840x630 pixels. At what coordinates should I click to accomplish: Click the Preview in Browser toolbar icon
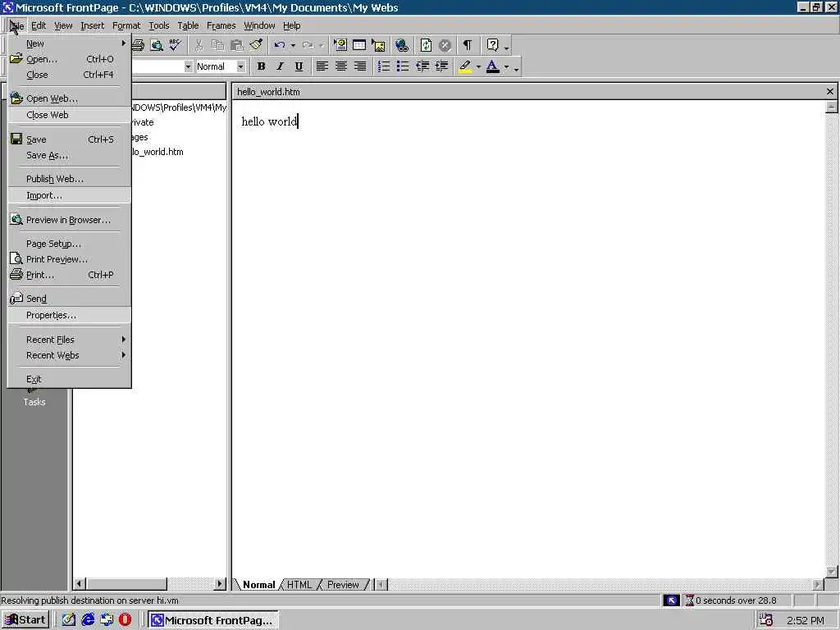tap(157, 46)
